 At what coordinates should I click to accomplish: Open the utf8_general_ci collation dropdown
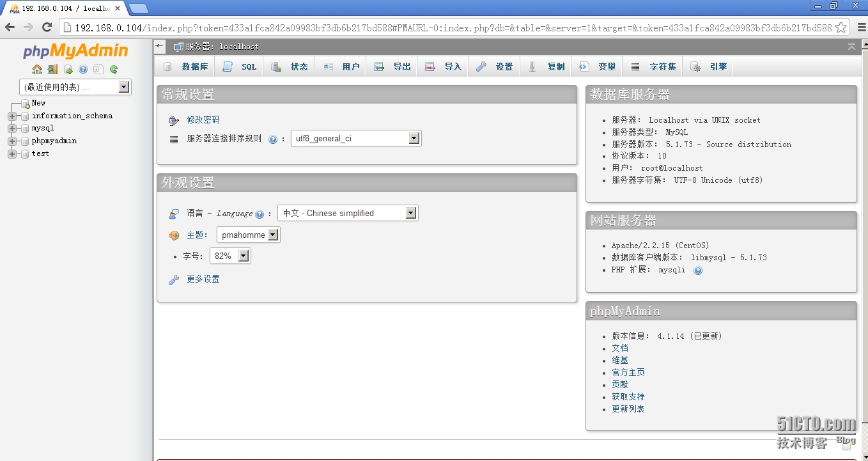[x=356, y=138]
